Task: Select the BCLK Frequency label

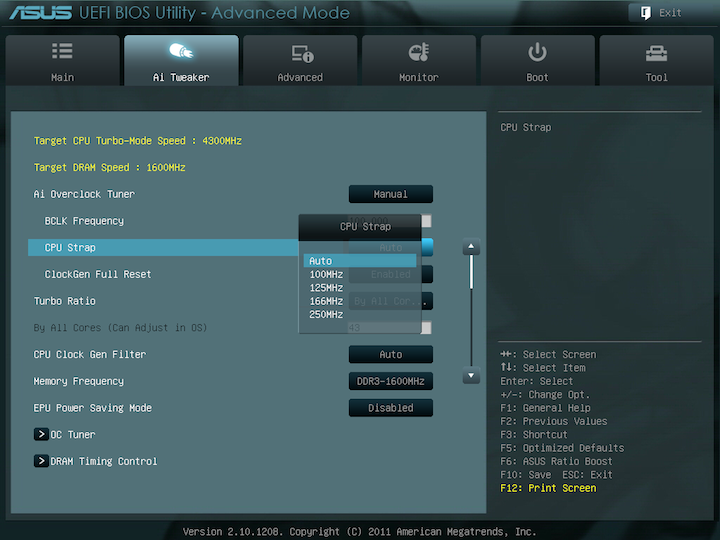Action: point(84,221)
